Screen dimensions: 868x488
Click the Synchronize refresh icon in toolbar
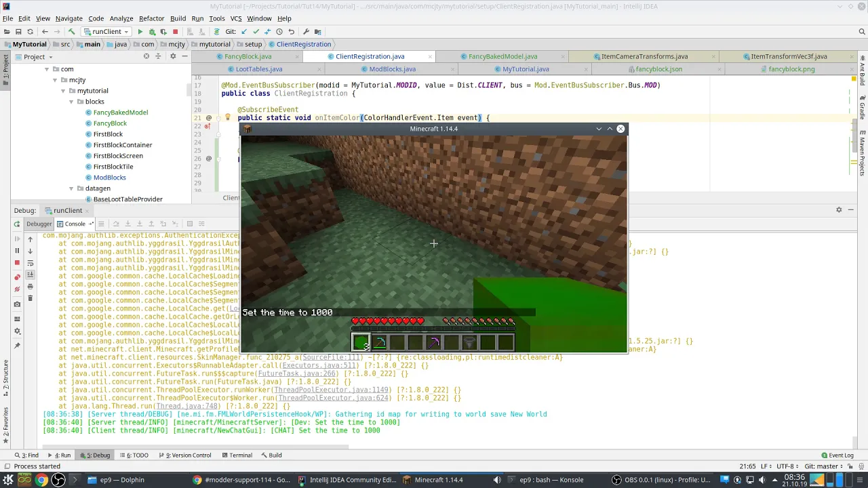tap(30, 32)
